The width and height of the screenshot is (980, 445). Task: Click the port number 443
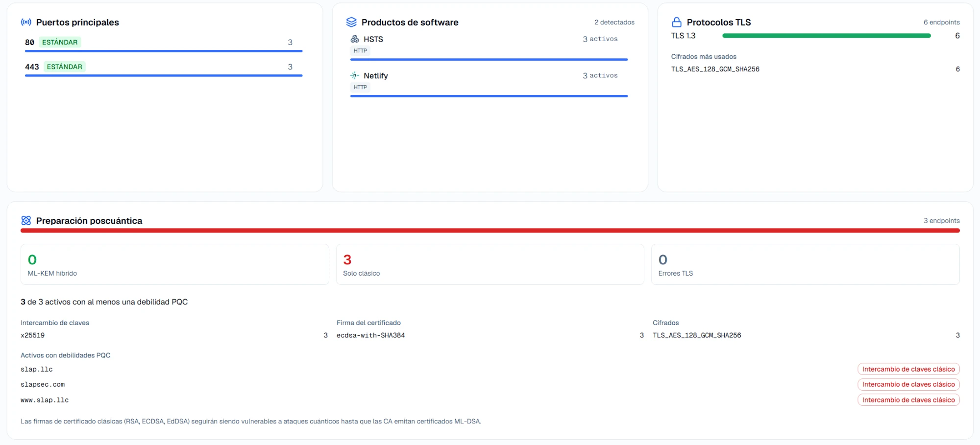coord(32,67)
